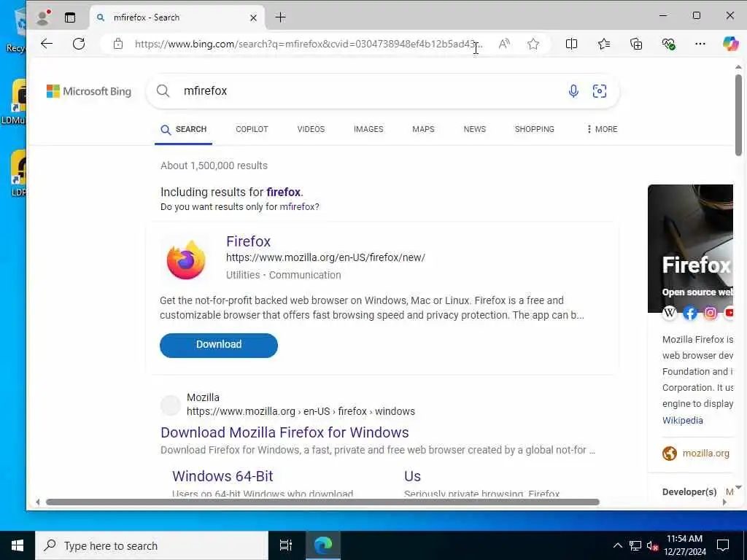Open Collections icon
Viewport: 747px width, 560px height.
click(636, 44)
